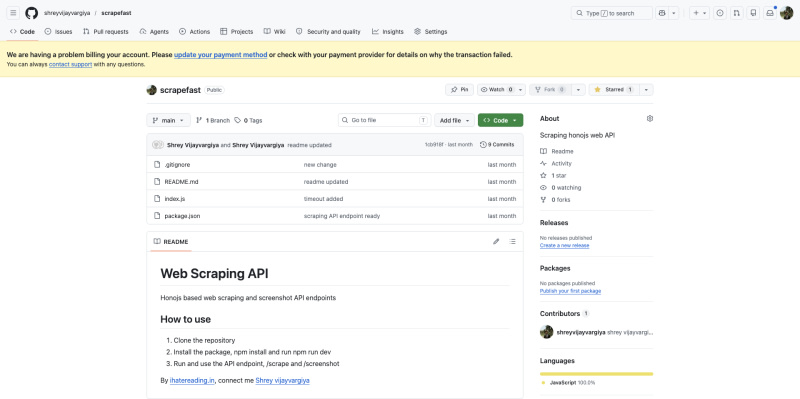Open the 0 watching link

tap(560, 188)
